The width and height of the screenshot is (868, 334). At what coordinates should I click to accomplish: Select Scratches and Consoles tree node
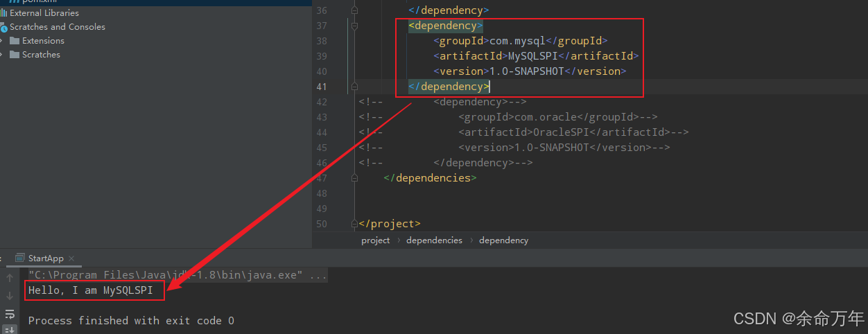(x=156, y=27)
